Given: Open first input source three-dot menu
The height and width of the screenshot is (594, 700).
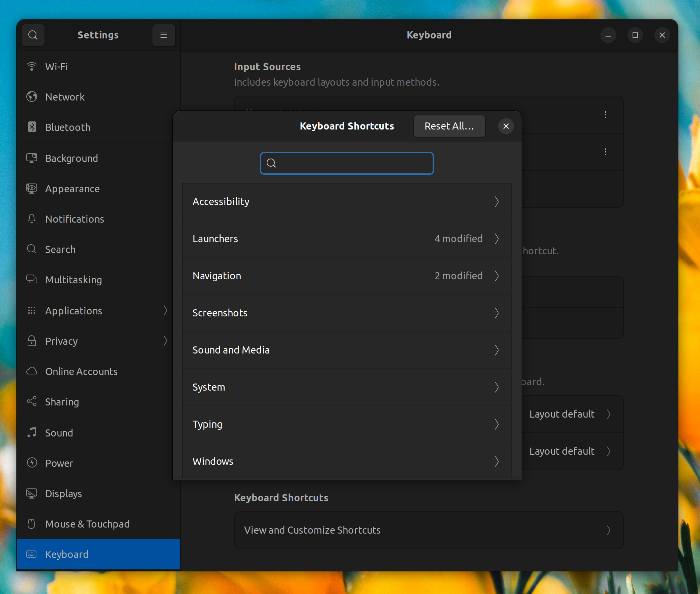Looking at the screenshot, I should 606,115.
